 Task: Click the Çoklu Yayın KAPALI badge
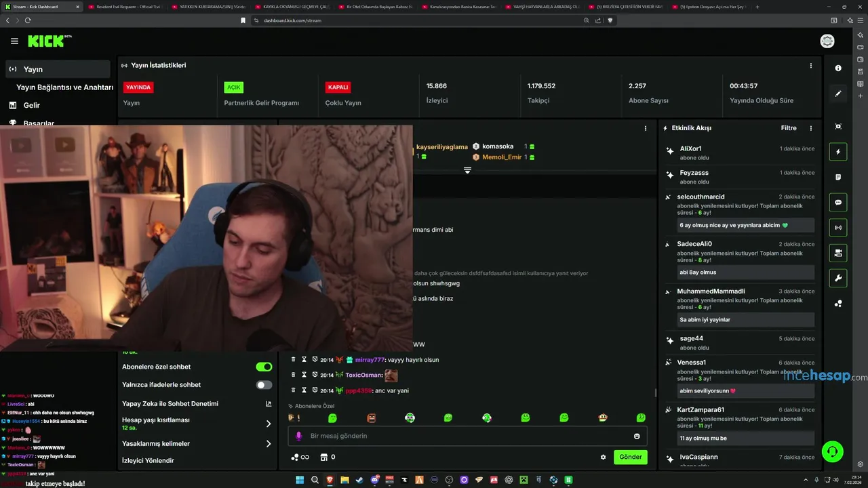coord(338,87)
